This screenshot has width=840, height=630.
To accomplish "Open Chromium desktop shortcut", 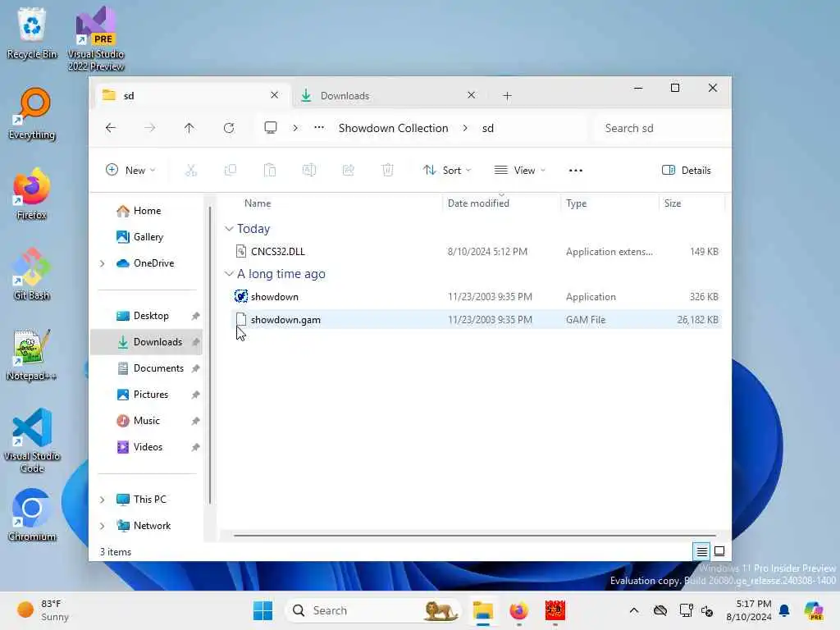I will point(32,515).
